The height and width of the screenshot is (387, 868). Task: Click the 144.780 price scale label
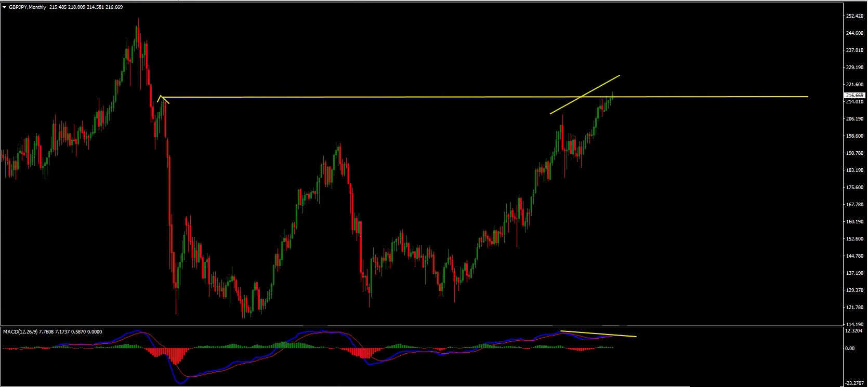[855, 256]
